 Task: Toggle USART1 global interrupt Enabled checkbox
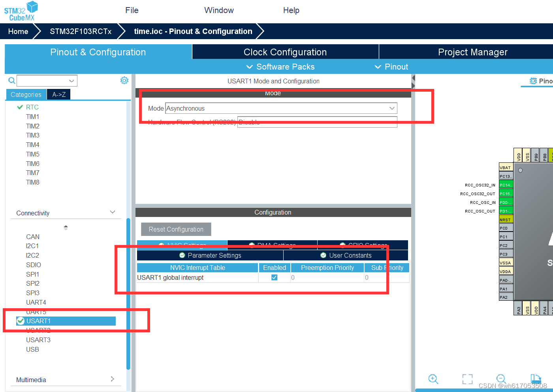coord(274,277)
